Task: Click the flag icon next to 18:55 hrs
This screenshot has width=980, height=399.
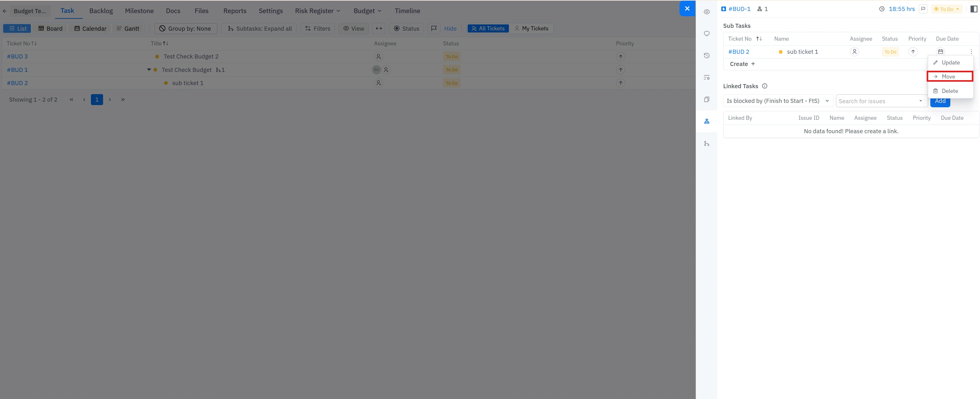Action: pos(923,9)
